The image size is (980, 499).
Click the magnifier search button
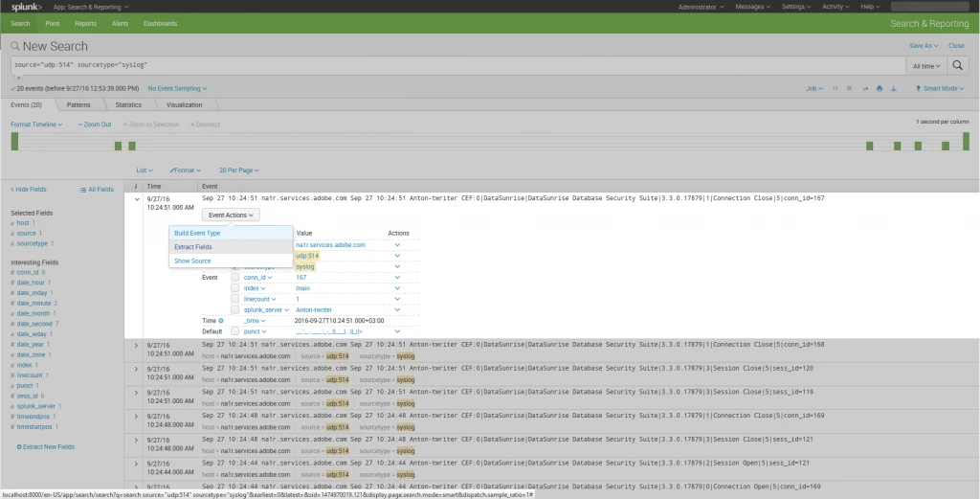[x=958, y=65]
